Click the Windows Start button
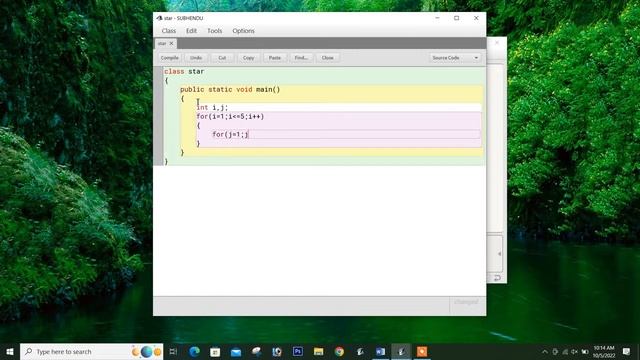 pos(10,351)
